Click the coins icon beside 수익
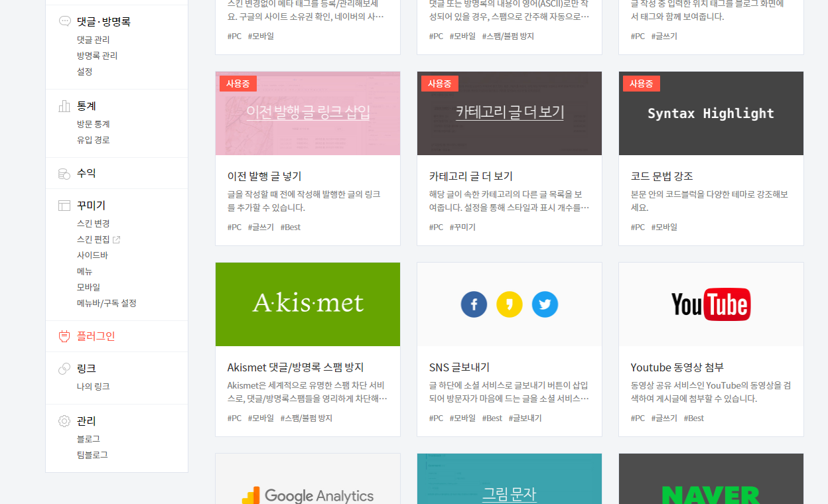 click(x=64, y=174)
